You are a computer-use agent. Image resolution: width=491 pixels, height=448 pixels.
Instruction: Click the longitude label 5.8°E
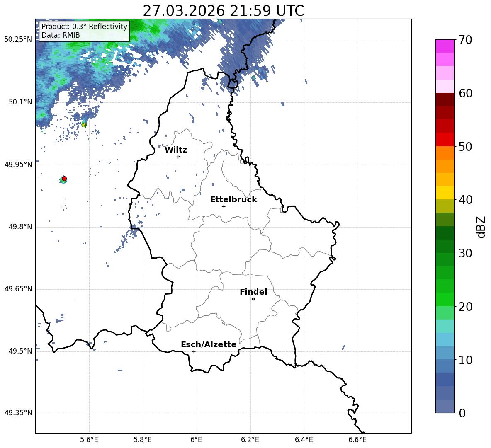pyautogui.click(x=143, y=440)
